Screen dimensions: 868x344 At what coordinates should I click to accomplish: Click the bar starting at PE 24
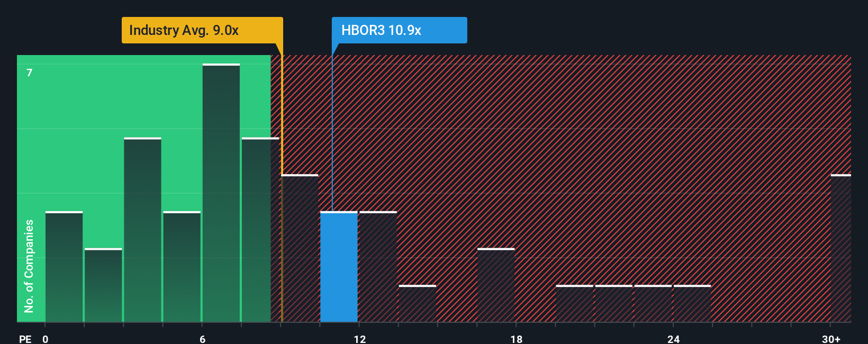coord(692,304)
